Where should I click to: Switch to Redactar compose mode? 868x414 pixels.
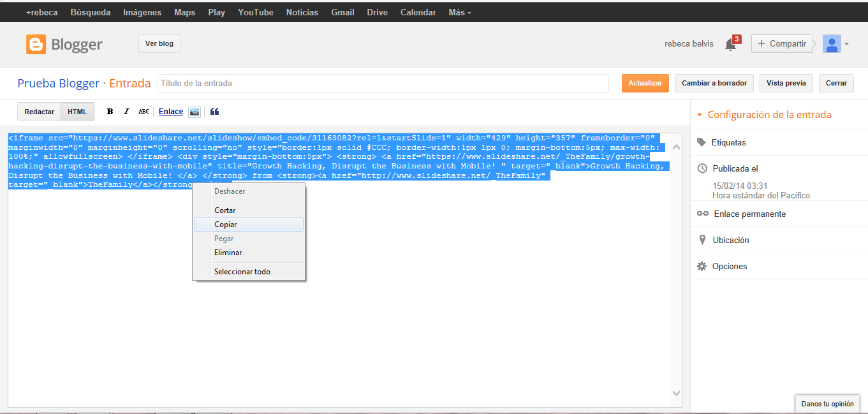(x=39, y=112)
